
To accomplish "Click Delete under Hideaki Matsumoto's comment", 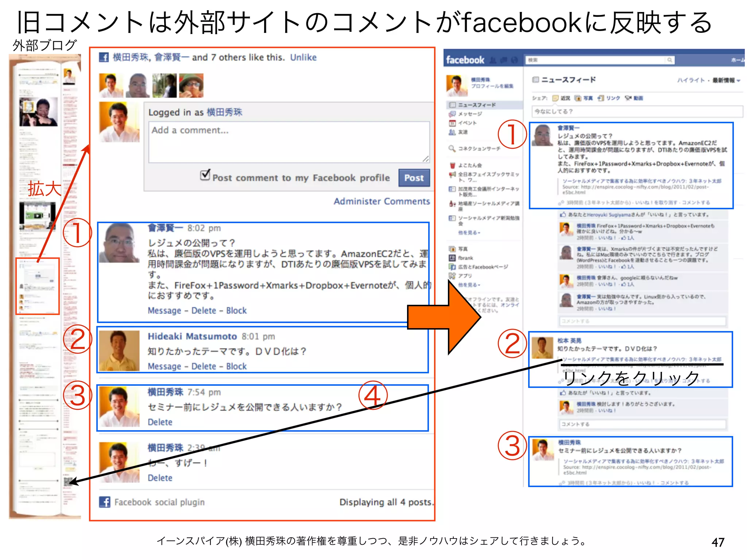I will [204, 366].
